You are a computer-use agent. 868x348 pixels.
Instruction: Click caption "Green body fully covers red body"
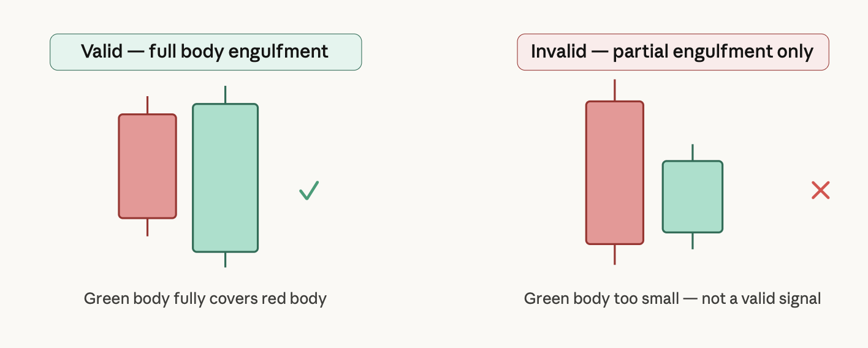[x=205, y=299]
